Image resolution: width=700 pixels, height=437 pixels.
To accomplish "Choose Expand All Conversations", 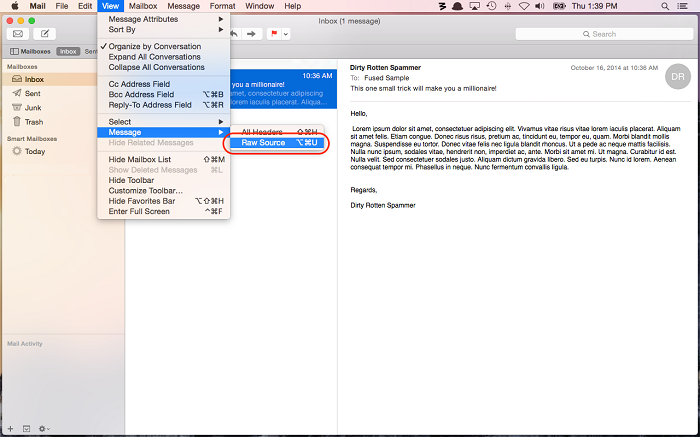I will (164, 57).
